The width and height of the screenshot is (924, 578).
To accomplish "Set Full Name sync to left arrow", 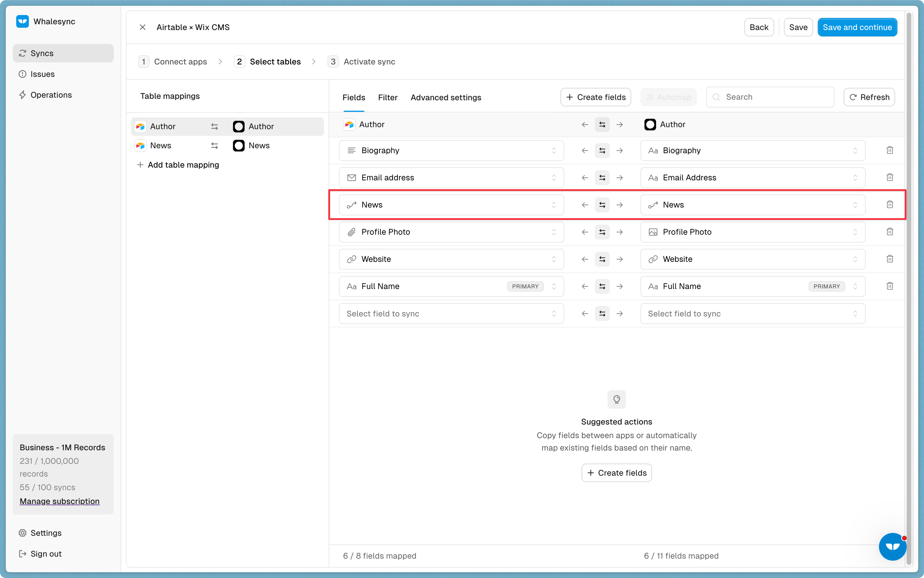I will point(585,286).
